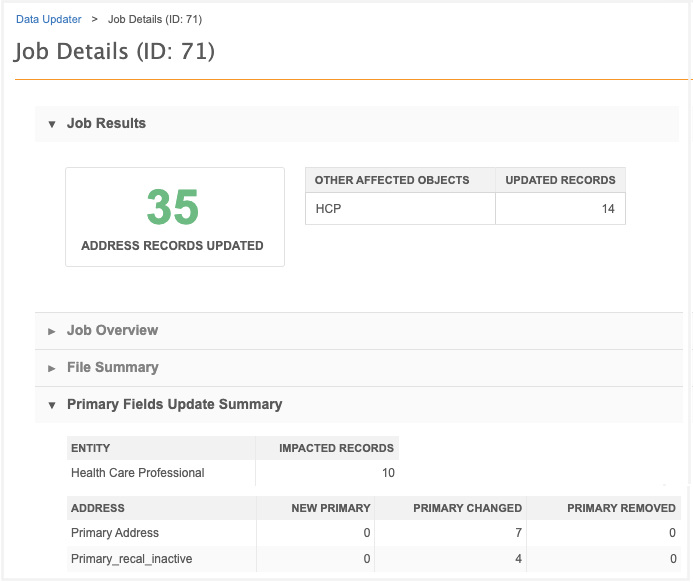Click the Address Records Updated caption
This screenshot has width=693, height=582.
172,245
